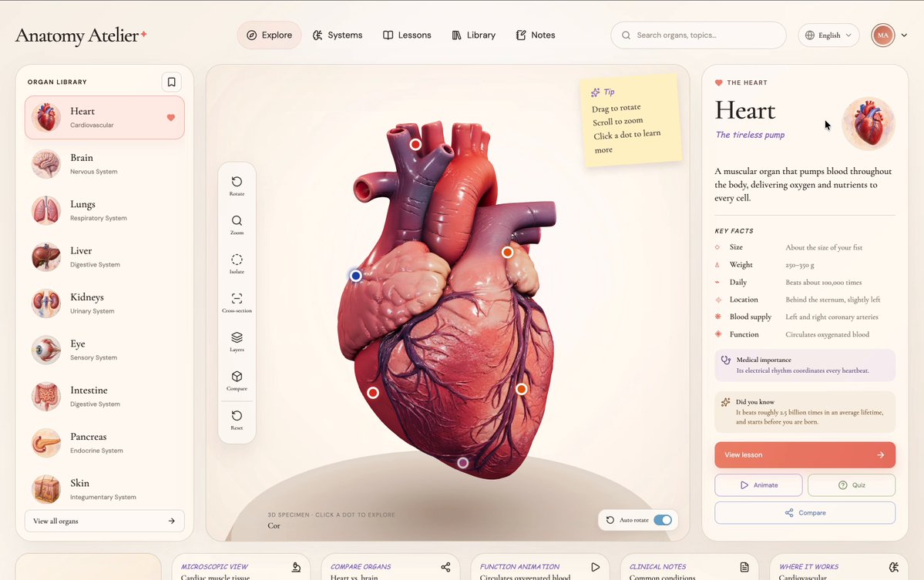This screenshot has width=924, height=580.
Task: Click the View all organs button
Action: point(104,521)
